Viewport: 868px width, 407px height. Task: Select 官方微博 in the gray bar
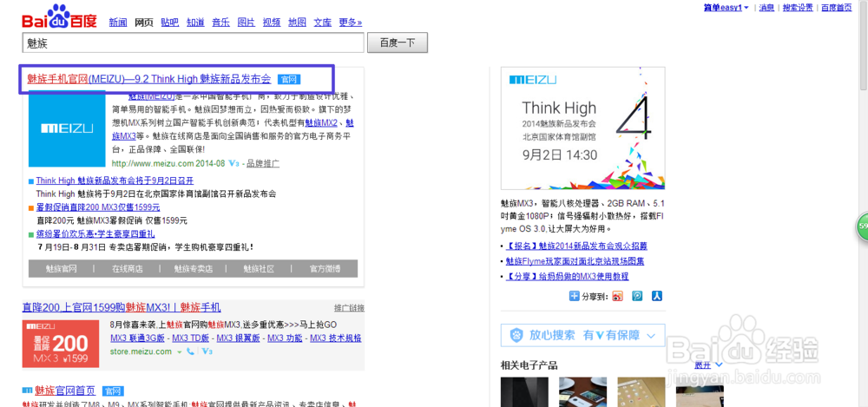click(325, 268)
